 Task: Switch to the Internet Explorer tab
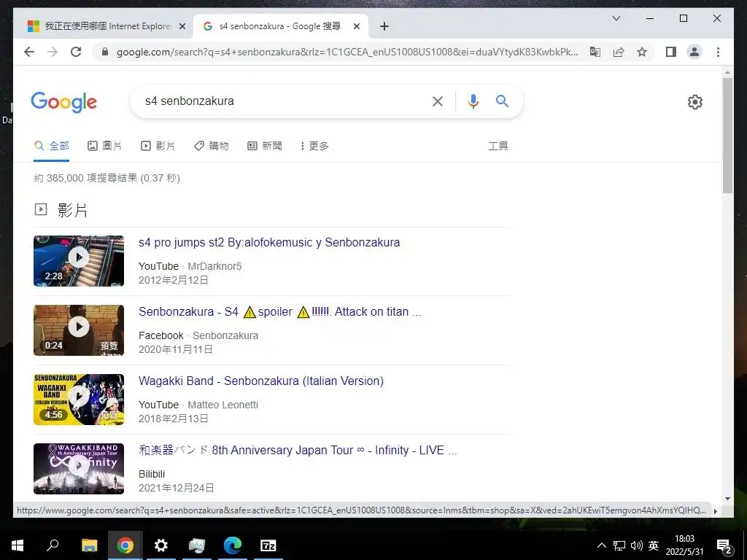click(x=104, y=27)
